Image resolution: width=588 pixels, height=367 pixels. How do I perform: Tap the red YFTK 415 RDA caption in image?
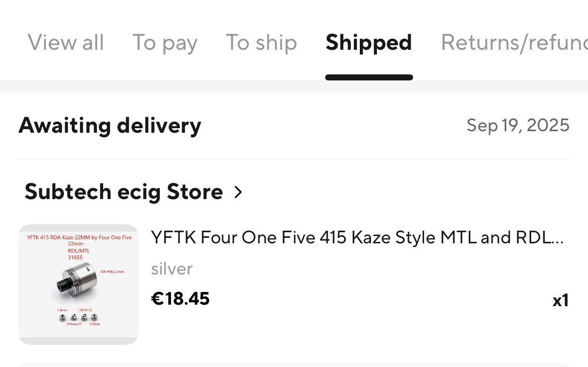pos(79,237)
